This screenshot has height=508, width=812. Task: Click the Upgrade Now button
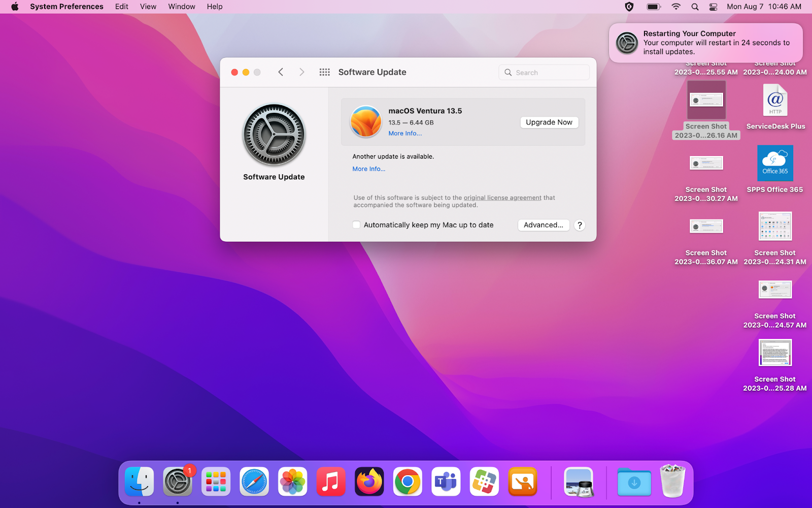pyautogui.click(x=549, y=122)
